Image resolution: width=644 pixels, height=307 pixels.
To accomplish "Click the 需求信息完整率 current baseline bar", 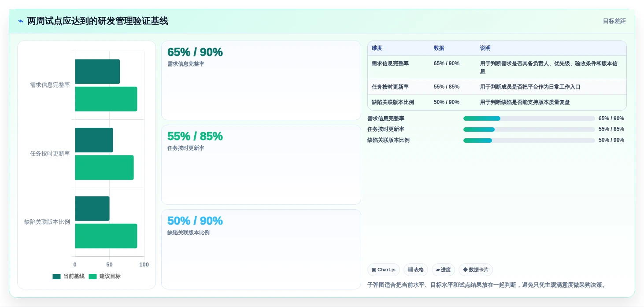I will click(x=97, y=71).
